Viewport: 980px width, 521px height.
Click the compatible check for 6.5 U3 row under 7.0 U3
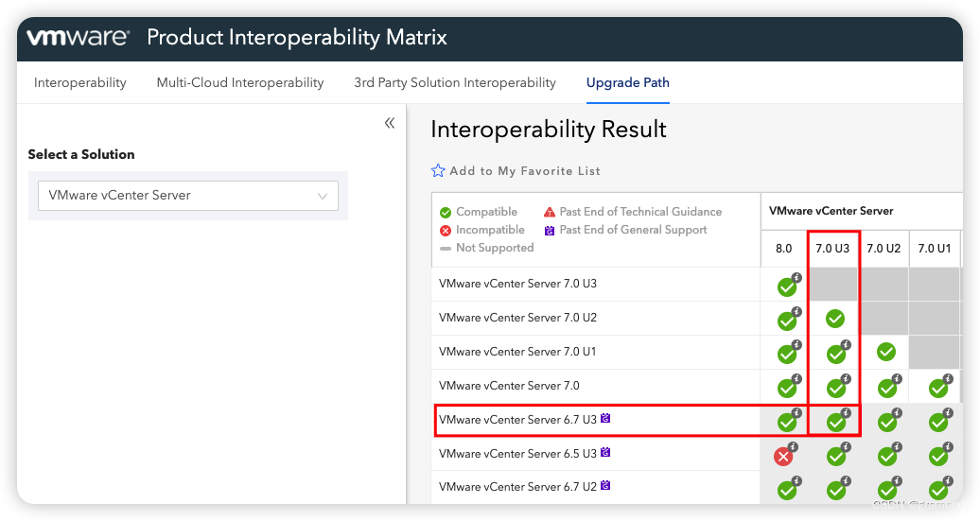[x=835, y=456]
